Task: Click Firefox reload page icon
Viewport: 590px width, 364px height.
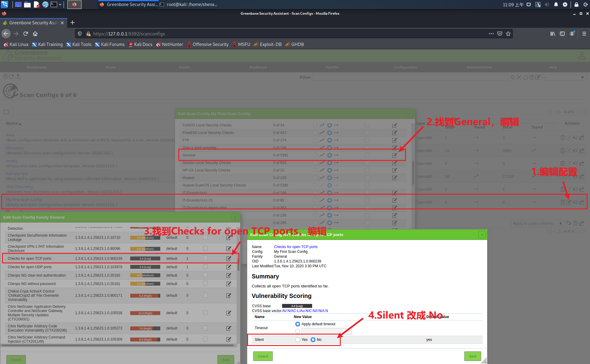Action: click(26, 34)
